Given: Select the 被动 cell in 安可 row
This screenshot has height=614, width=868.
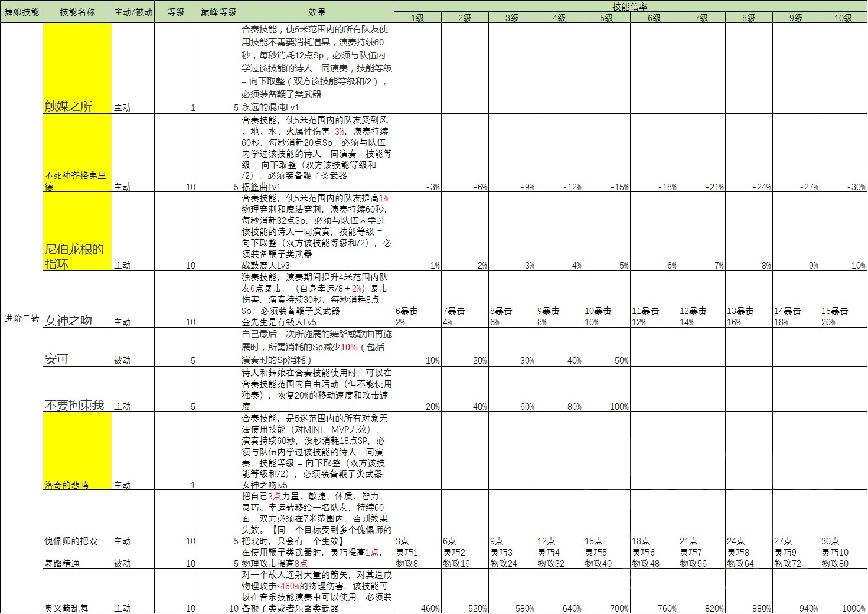Looking at the screenshot, I should (x=133, y=347).
